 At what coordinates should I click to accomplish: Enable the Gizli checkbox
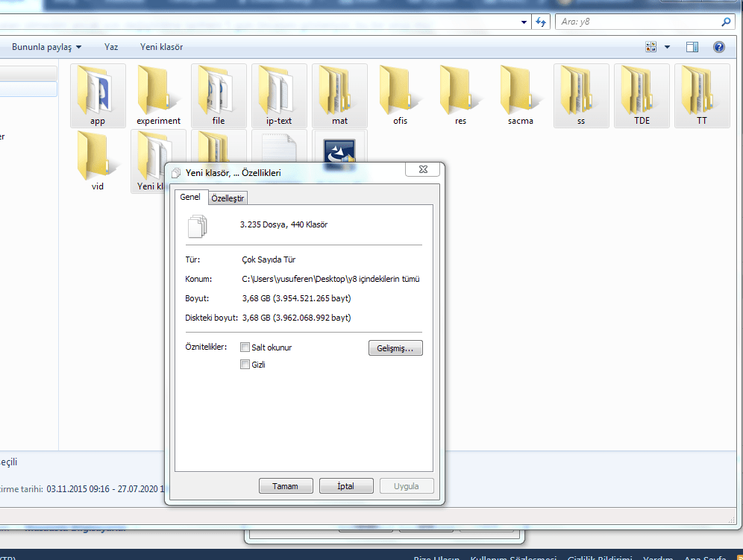pos(245,365)
